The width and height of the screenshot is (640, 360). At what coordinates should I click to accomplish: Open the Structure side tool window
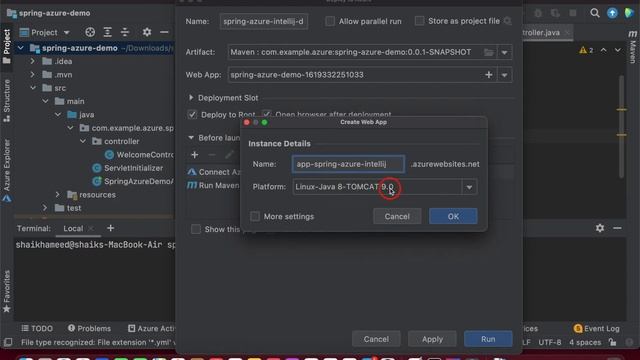pos(7,100)
